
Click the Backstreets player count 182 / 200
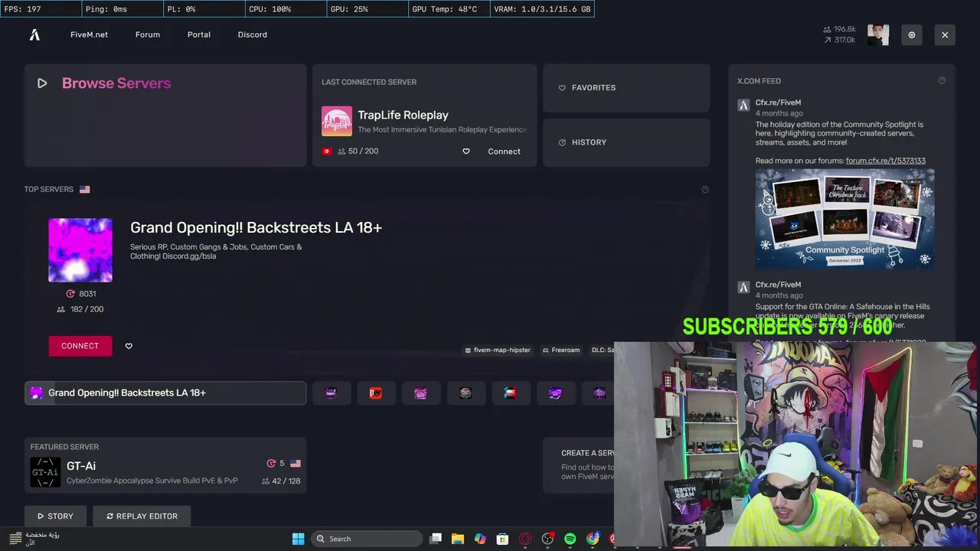[80, 309]
